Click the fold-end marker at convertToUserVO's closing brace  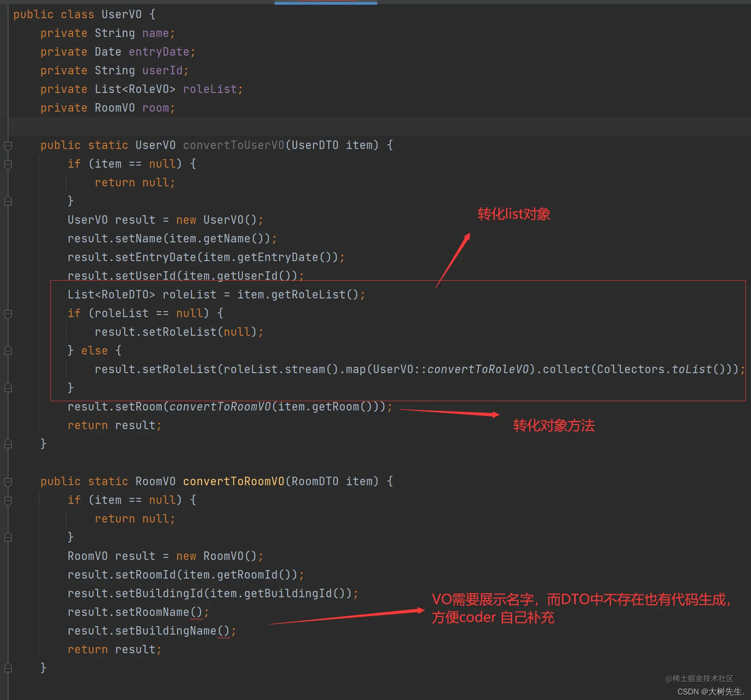tap(8, 444)
